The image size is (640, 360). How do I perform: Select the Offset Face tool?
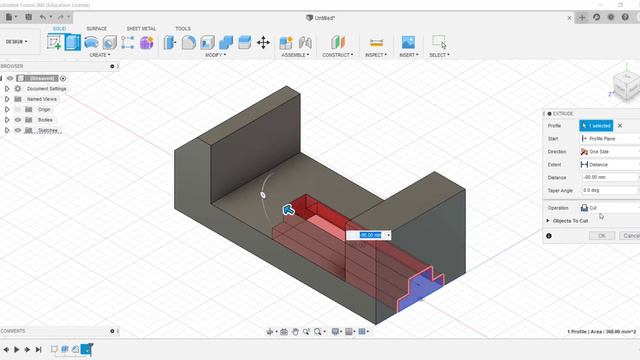coord(244,42)
